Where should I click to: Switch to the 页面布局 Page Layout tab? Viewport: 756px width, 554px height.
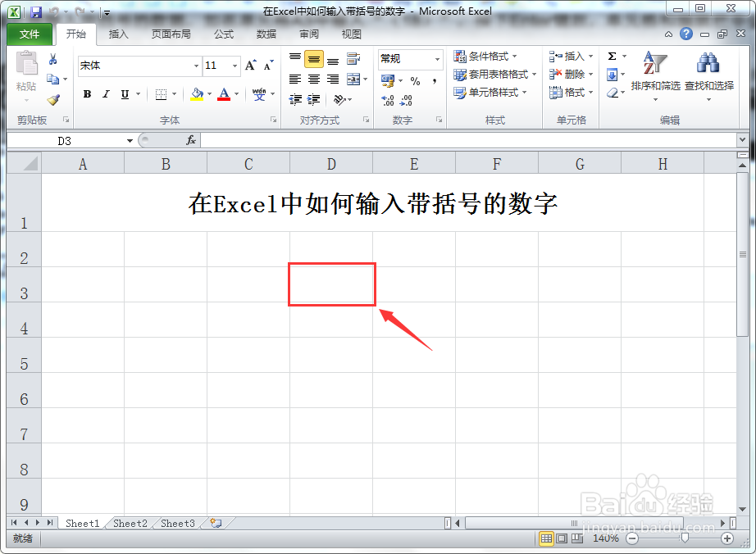(171, 34)
